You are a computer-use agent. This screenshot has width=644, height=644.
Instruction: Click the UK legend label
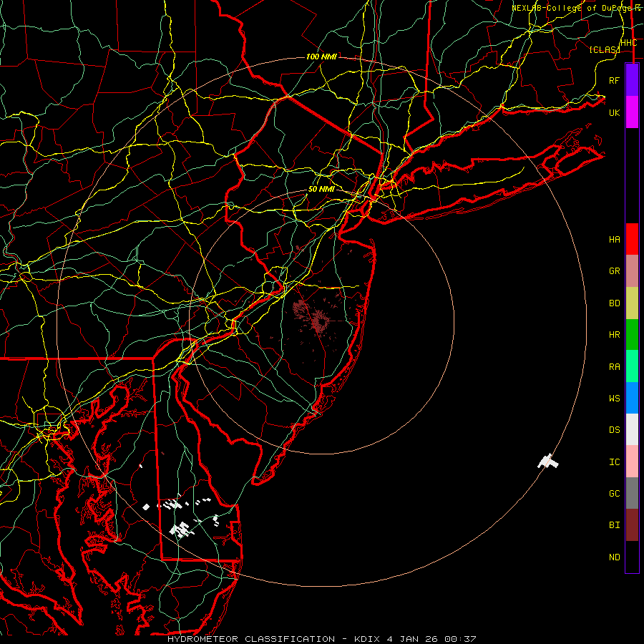tap(614, 112)
